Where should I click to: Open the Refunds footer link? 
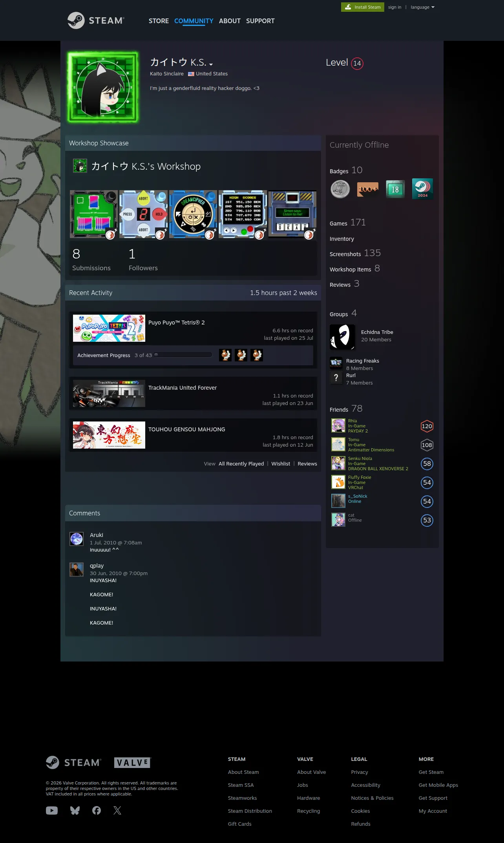click(x=361, y=824)
